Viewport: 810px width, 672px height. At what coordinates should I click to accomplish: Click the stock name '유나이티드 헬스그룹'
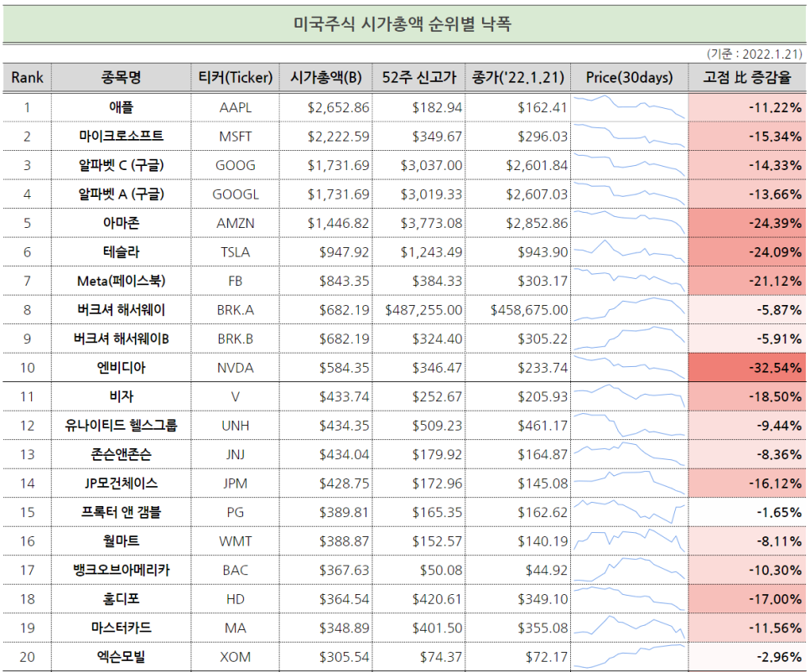tap(121, 426)
